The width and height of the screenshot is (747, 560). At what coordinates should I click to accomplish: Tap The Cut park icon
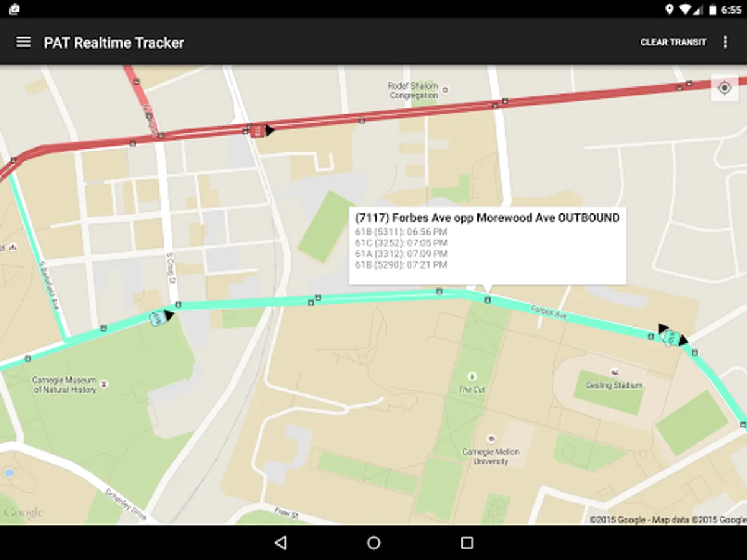[472, 376]
